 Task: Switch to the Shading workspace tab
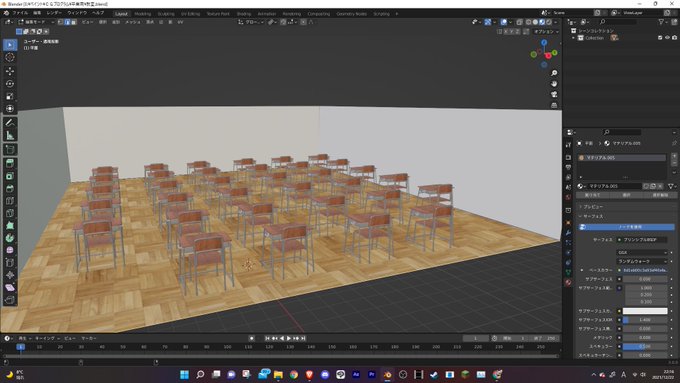244,14
